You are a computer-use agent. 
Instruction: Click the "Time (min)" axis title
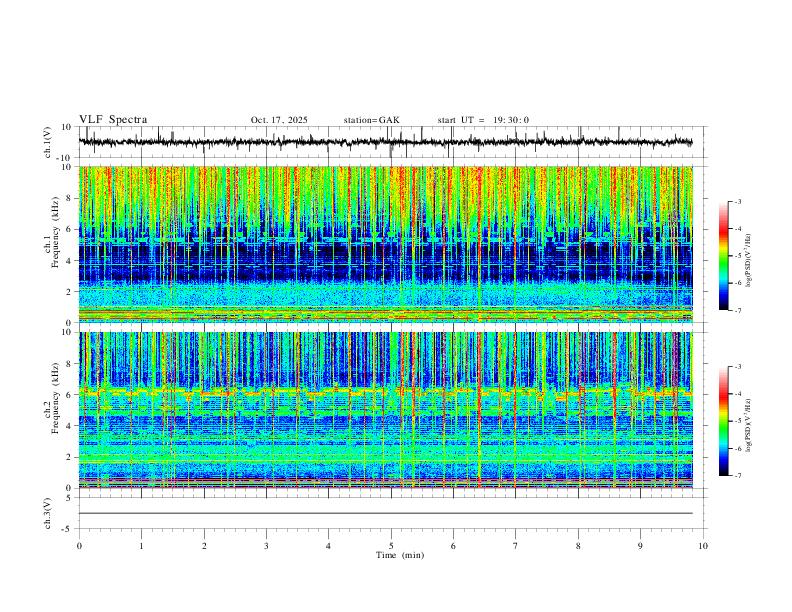coord(400,555)
